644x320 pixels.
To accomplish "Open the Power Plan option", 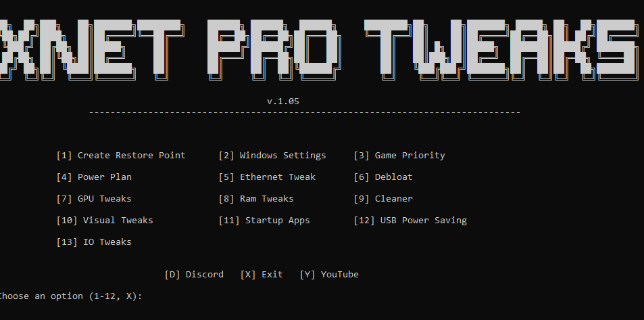I will (94, 177).
